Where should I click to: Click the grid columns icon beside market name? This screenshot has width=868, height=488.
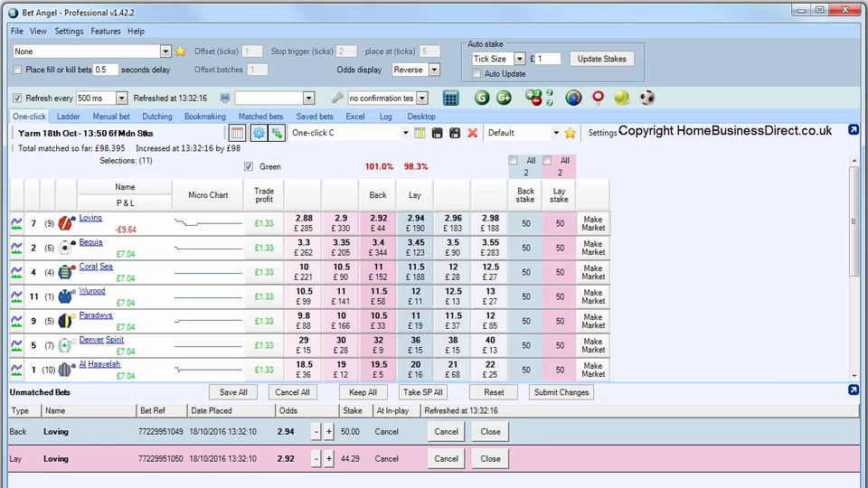coord(238,133)
